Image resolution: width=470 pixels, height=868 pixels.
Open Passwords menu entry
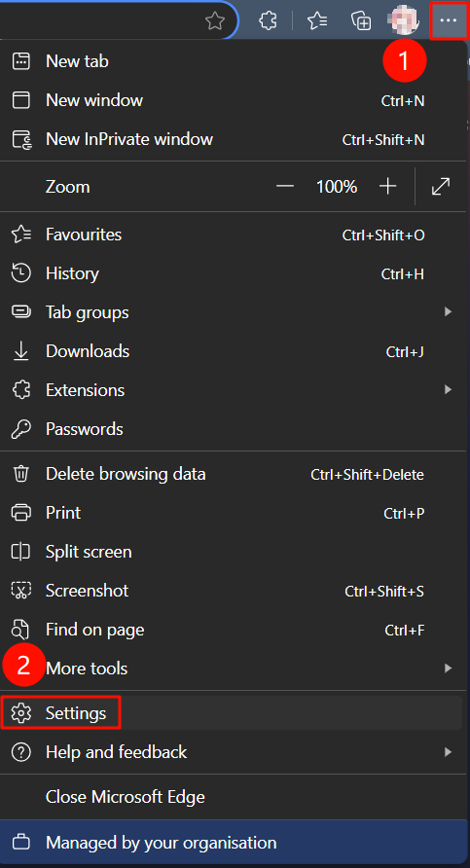pyautogui.click(x=234, y=429)
